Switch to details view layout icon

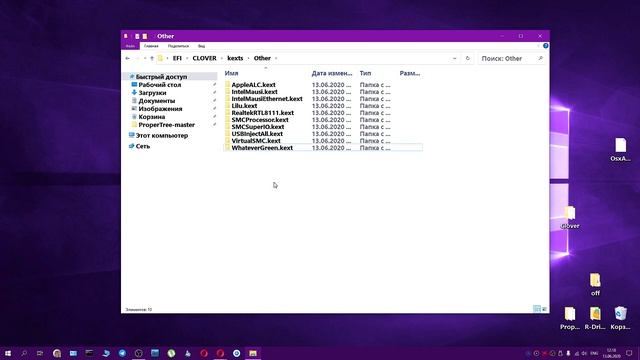coord(537,309)
